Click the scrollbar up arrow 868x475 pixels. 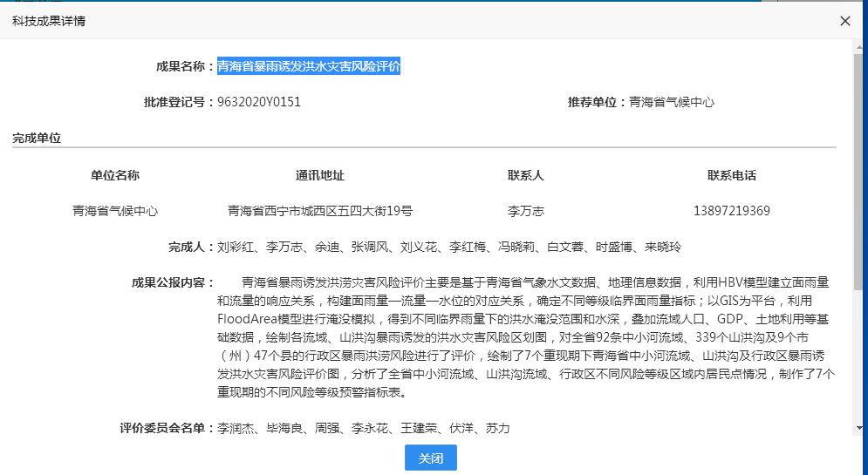coord(860,46)
